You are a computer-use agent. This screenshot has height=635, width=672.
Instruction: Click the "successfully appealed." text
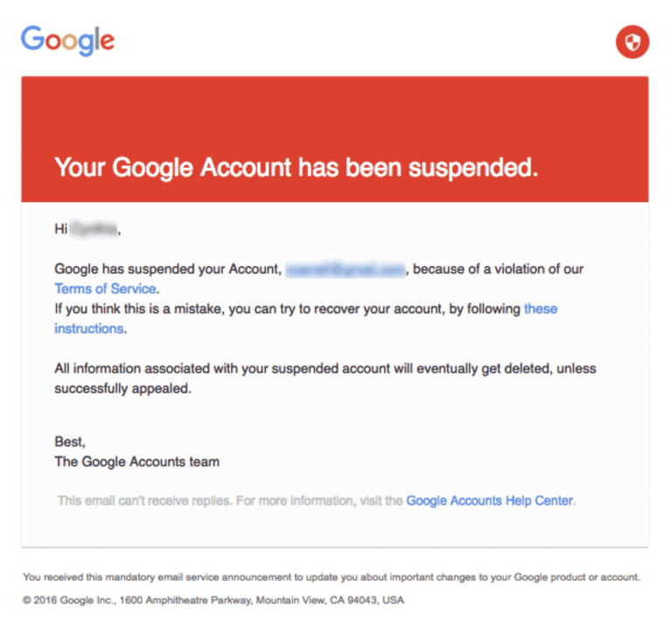pos(122,388)
